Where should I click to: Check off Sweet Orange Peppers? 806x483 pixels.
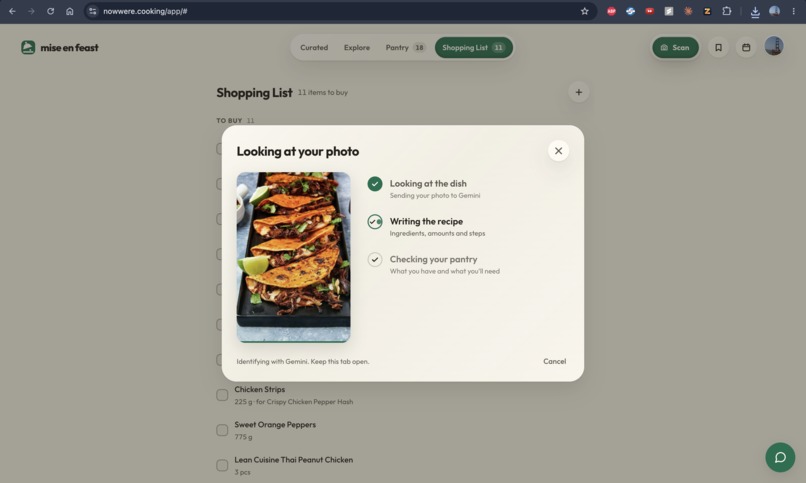point(222,430)
